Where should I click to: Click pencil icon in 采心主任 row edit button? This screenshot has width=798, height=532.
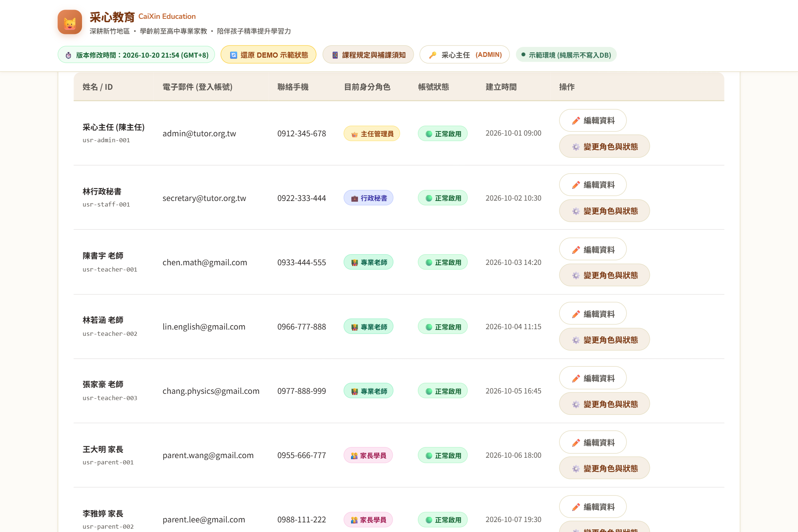point(576,121)
